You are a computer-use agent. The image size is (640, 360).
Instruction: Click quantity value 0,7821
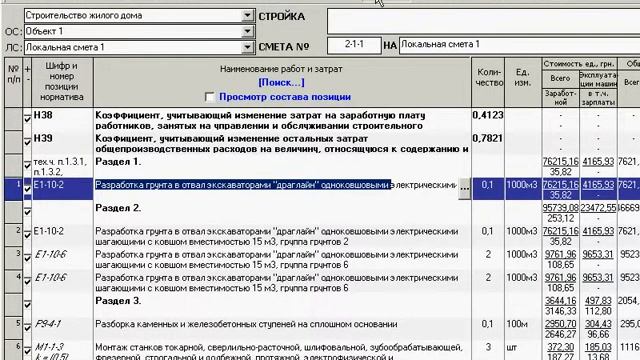[x=488, y=139]
